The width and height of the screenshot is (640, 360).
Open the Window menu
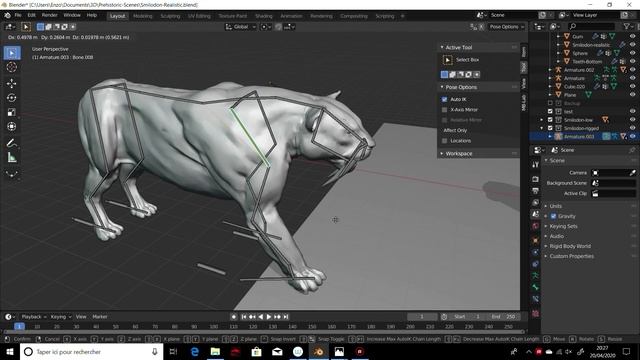tap(72, 16)
